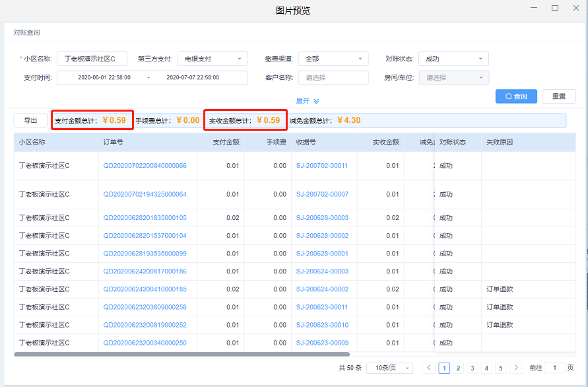Click the 对账查询 page title
This screenshot has height=387, width=588.
(x=26, y=32)
